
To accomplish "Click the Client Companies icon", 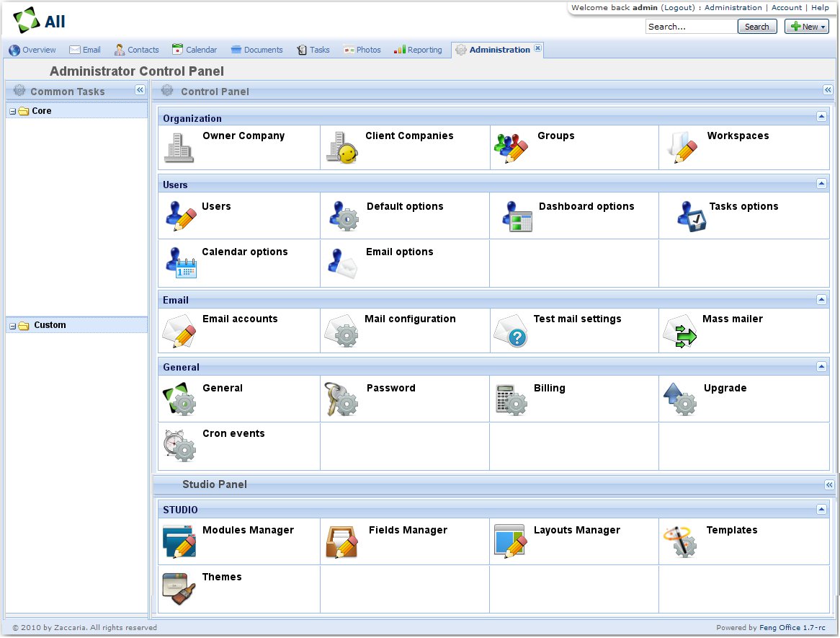I will pos(341,148).
